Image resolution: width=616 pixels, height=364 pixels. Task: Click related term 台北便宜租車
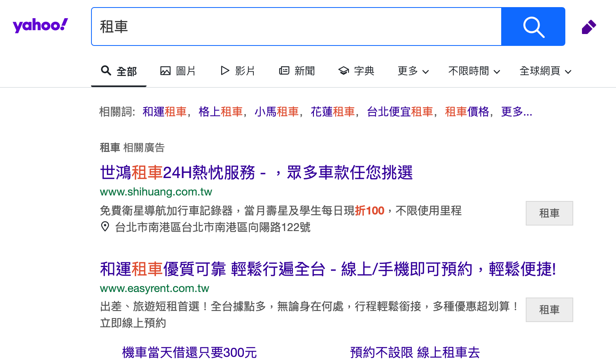click(400, 112)
